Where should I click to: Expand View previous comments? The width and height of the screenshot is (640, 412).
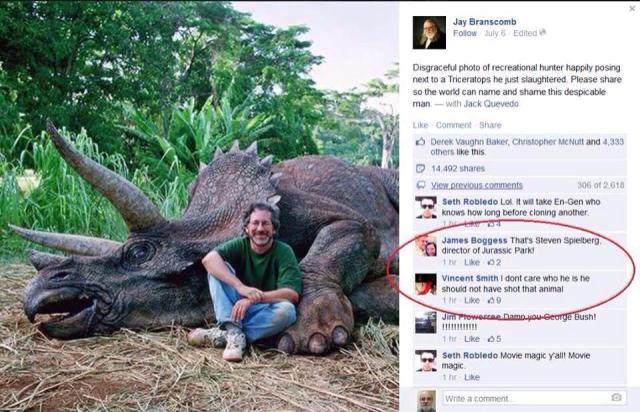tap(476, 185)
